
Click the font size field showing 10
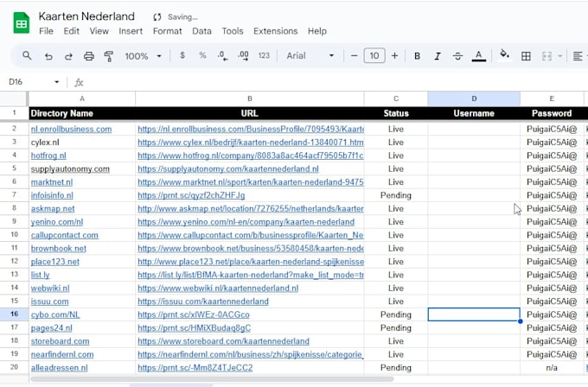(374, 56)
